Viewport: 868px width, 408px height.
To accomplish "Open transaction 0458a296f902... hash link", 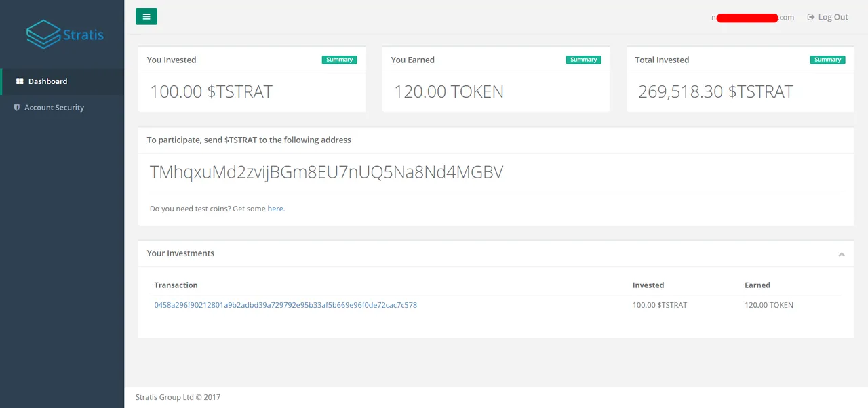I will click(285, 305).
